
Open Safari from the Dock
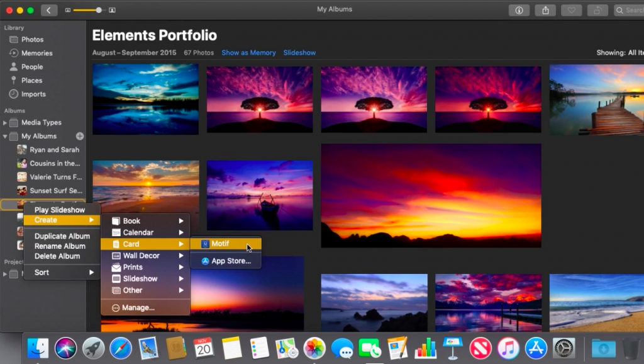(x=121, y=348)
